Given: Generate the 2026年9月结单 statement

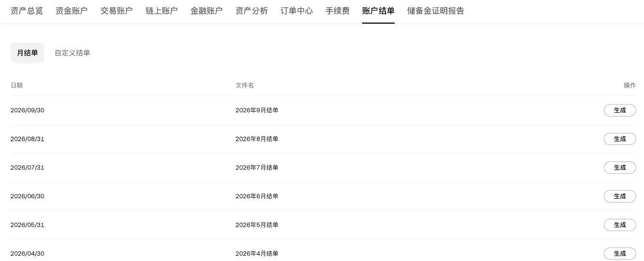Looking at the screenshot, I should click(620, 110).
